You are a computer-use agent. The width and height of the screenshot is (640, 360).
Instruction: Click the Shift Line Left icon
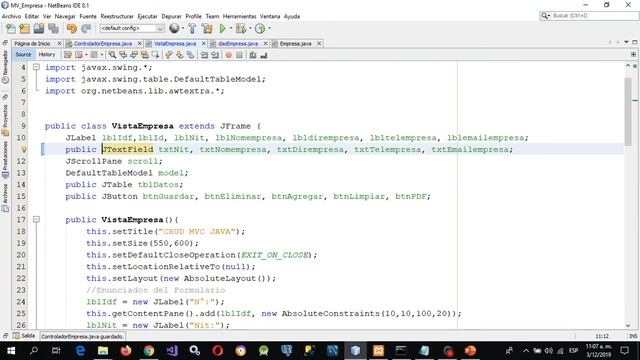click(204, 55)
